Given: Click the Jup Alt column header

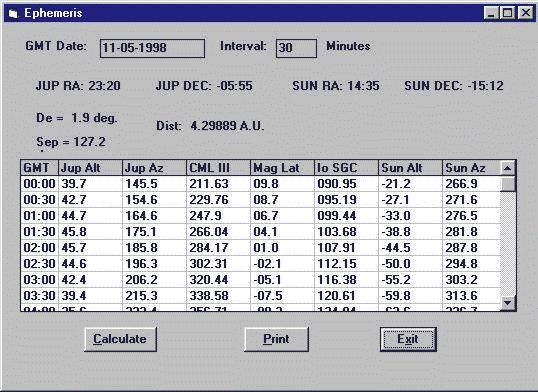Looking at the screenshot, I should point(90,168).
